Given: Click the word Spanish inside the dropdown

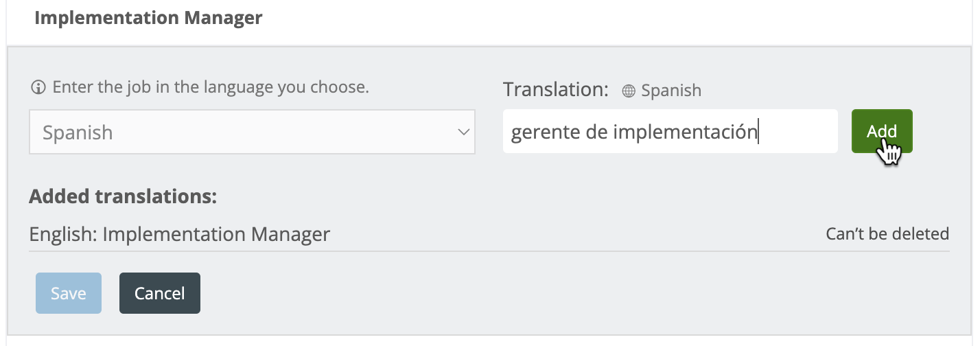Looking at the screenshot, I should (x=78, y=132).
